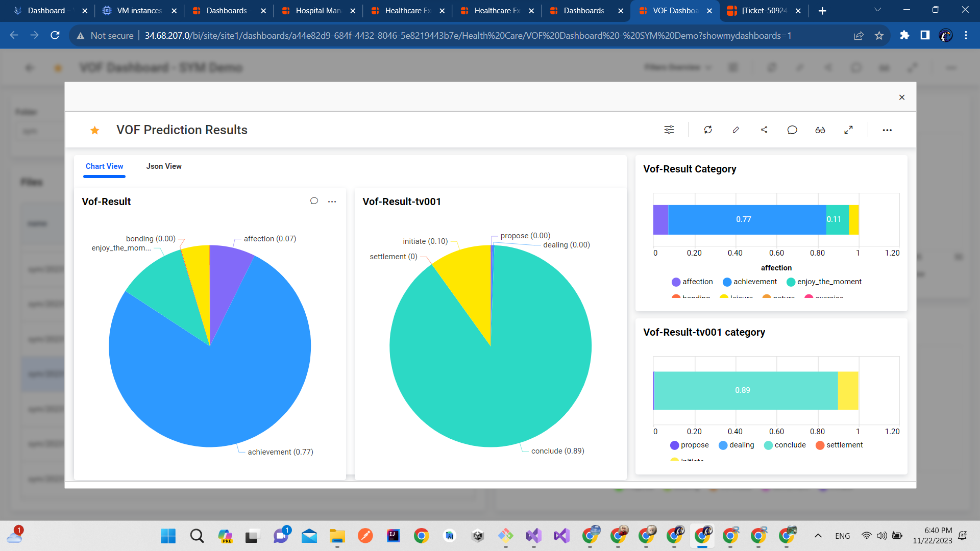980x551 pixels.
Task: Preview widget with the eyeglasses icon
Action: (820, 130)
